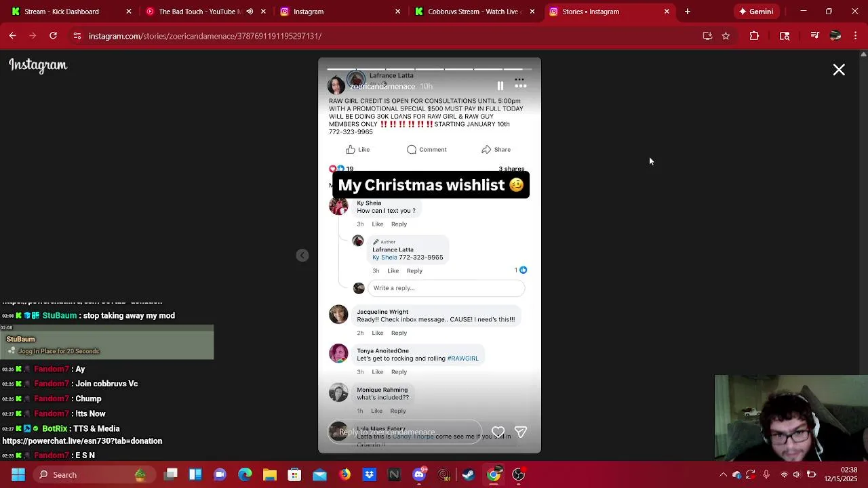Image resolution: width=868 pixels, height=488 pixels.
Task: Install app icon in the address bar
Action: tap(707, 36)
